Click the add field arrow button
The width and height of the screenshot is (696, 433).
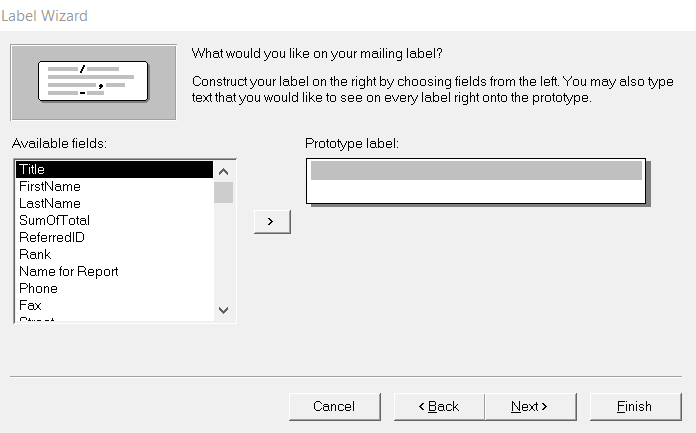(272, 221)
